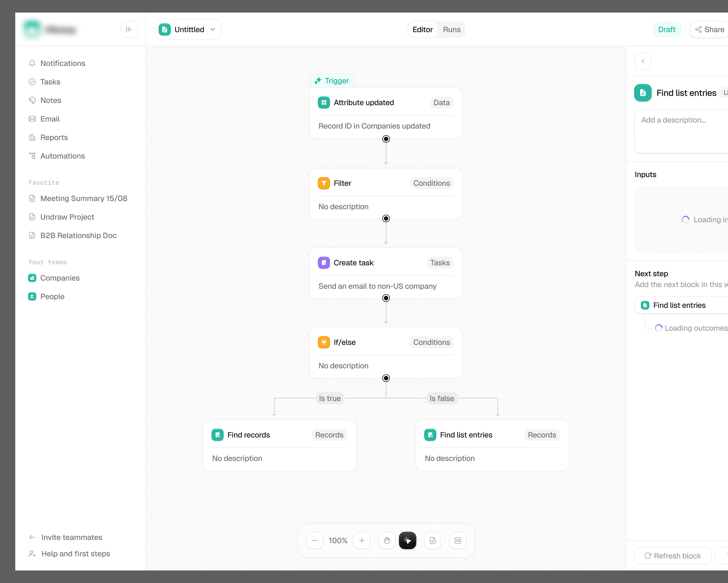Switch to the Runs tab

(x=452, y=29)
